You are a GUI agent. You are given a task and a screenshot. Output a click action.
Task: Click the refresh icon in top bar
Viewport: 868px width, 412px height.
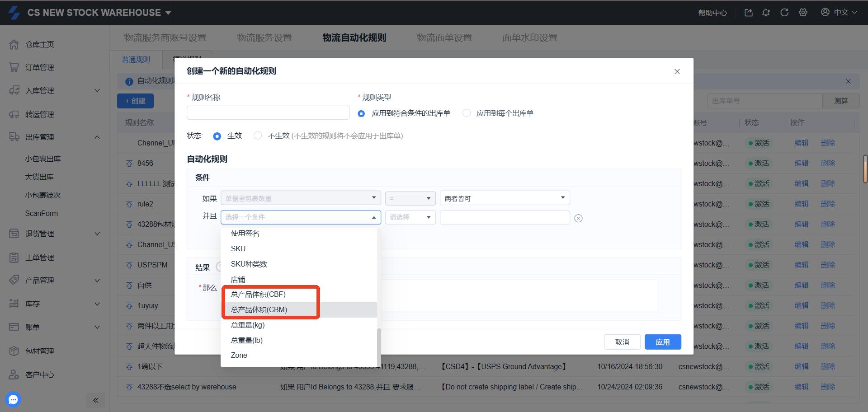(x=784, y=13)
